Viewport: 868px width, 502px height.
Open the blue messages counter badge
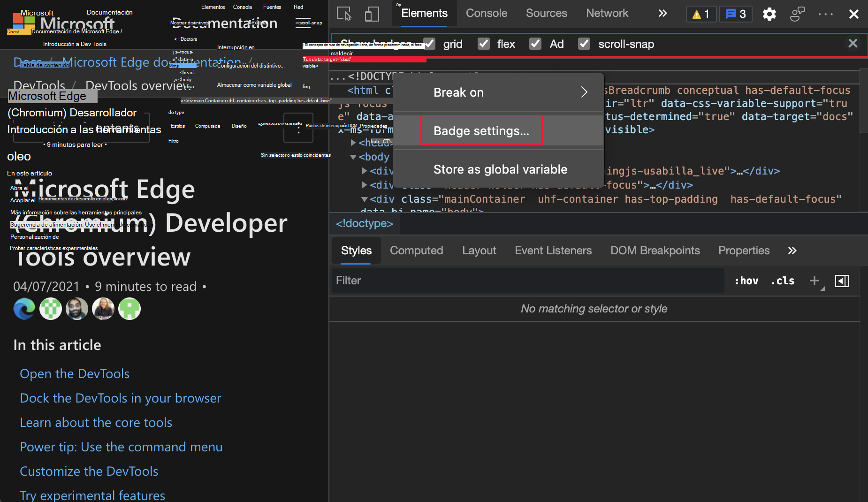(735, 14)
